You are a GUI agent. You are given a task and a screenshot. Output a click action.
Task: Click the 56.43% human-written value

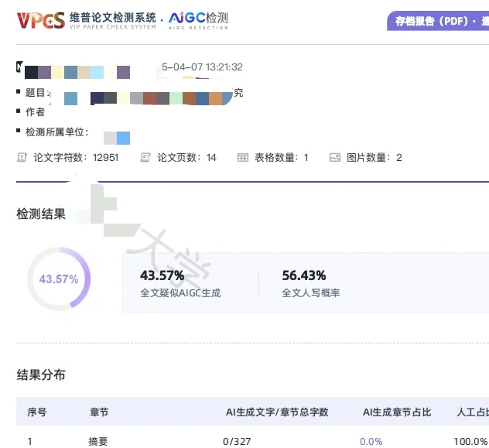point(304,275)
